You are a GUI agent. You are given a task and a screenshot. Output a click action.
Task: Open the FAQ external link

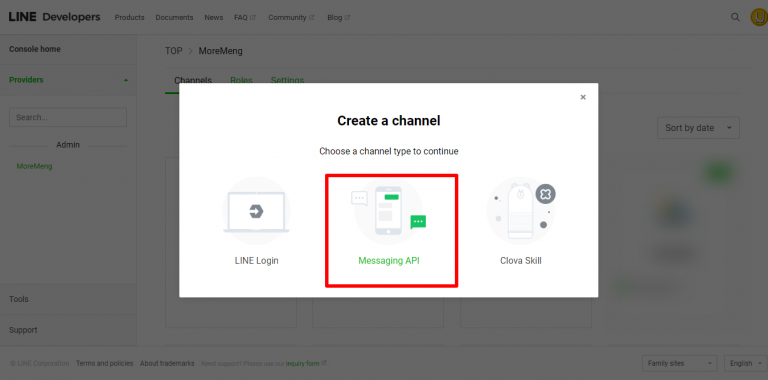point(245,17)
